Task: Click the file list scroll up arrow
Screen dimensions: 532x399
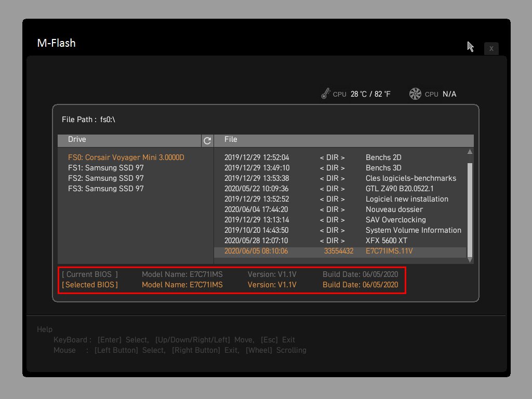Action: [470, 151]
